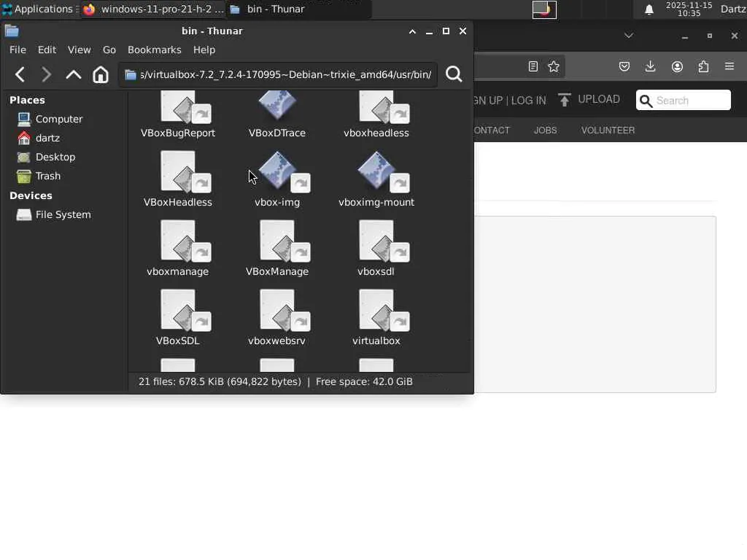Select the vboxwebsrv file icon
The image size is (747, 560).
pos(285,311)
